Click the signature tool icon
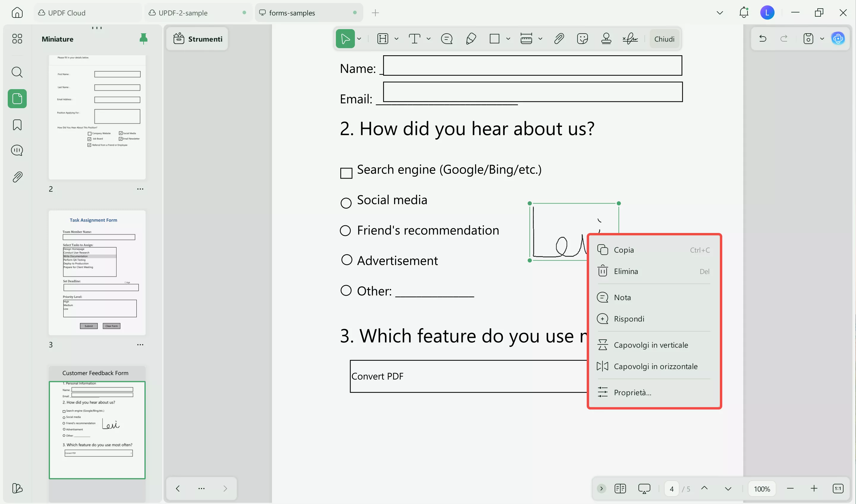856x504 pixels. point(630,39)
